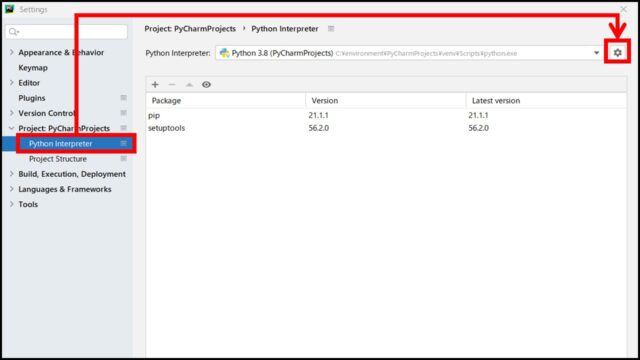Click the PyCharm logo in title bar
This screenshot has width=640, height=360.
pos(9,9)
